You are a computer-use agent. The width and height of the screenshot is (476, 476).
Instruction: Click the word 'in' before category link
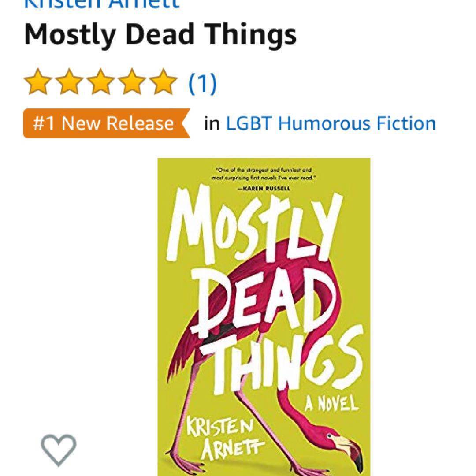212,123
